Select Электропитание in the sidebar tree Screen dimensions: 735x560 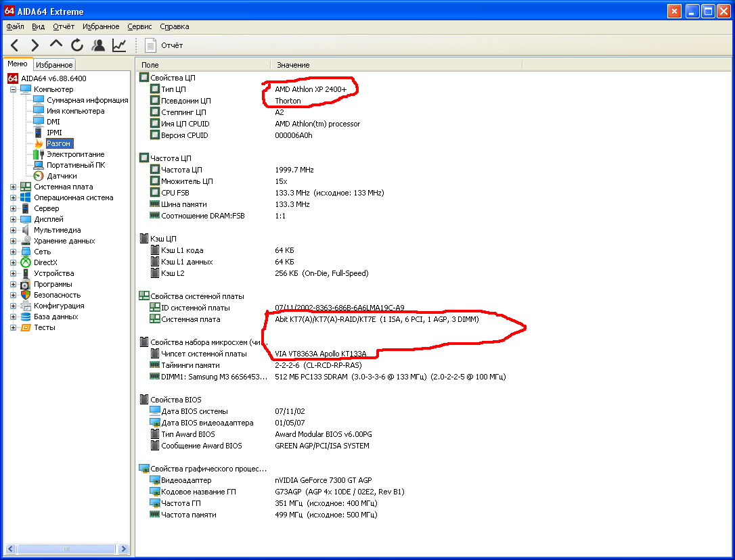click(75, 154)
